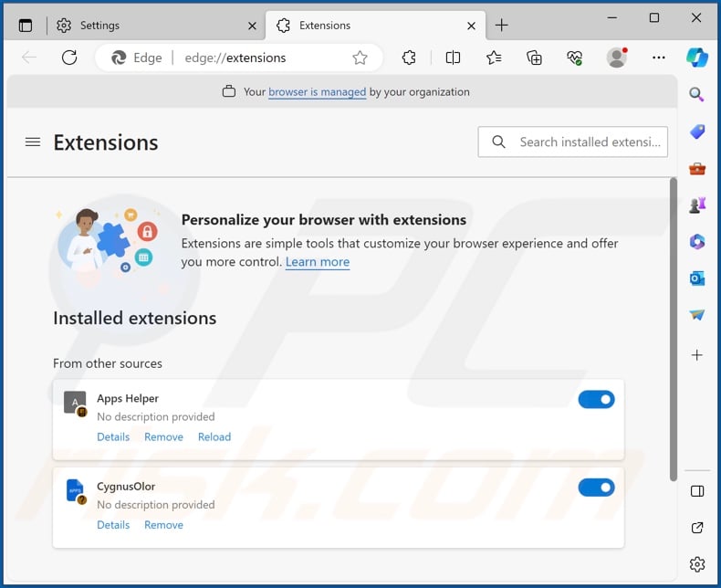Launch Copilot from the toolbar
Screen dimensions: 721x588
(x=697, y=58)
